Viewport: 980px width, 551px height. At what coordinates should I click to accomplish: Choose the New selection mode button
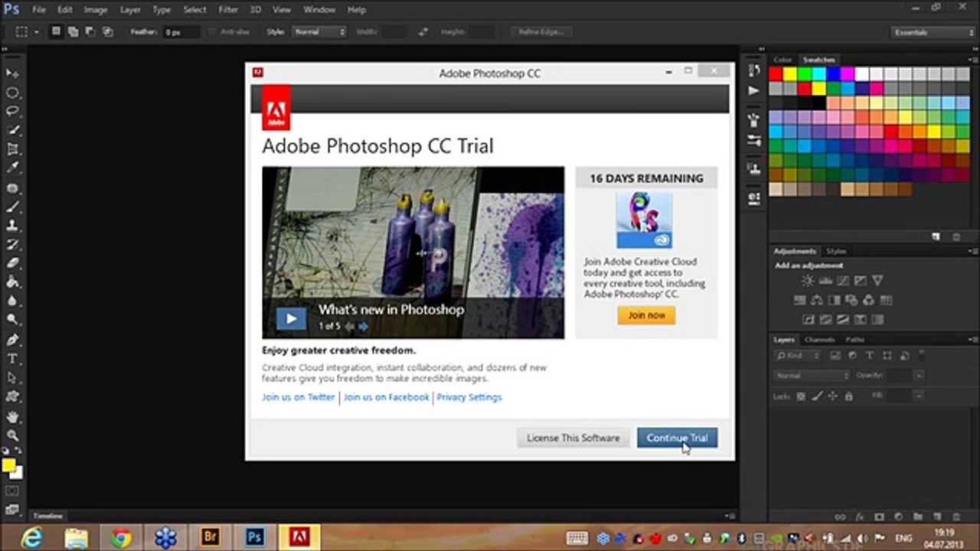(x=56, y=32)
